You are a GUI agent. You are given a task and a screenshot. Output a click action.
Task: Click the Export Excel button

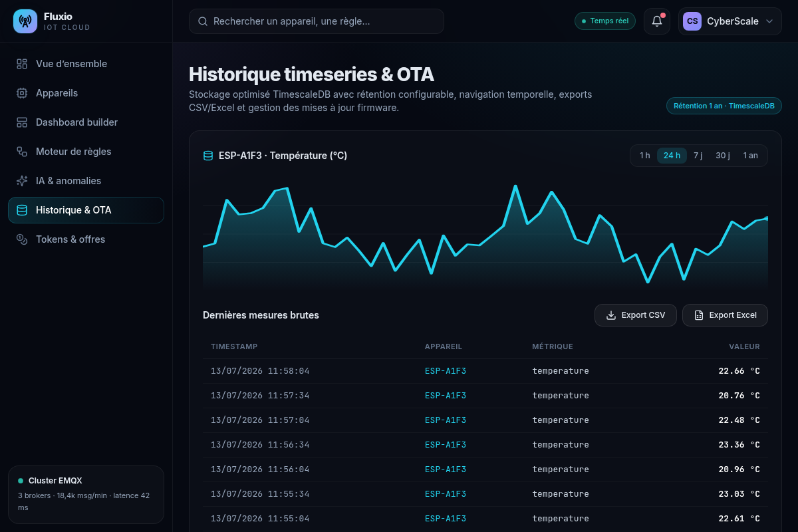(725, 315)
